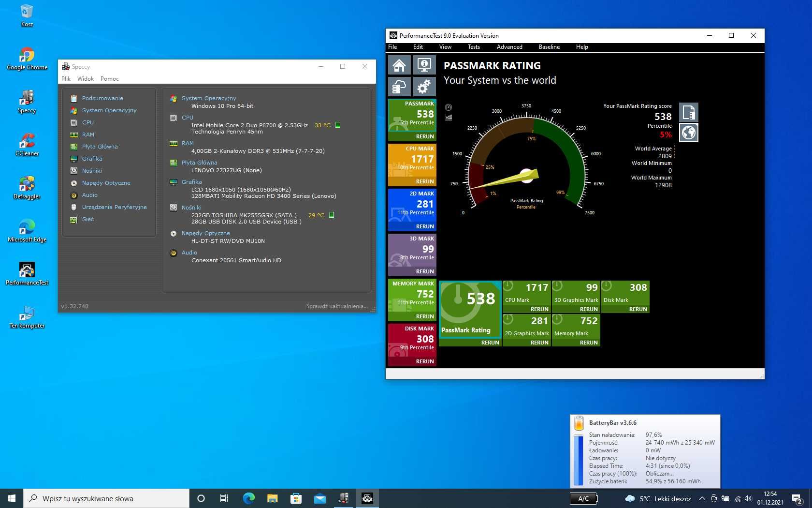Select the Defraggler desktop shortcut
Screen dimensions: 812x508
pyautogui.click(x=27, y=188)
